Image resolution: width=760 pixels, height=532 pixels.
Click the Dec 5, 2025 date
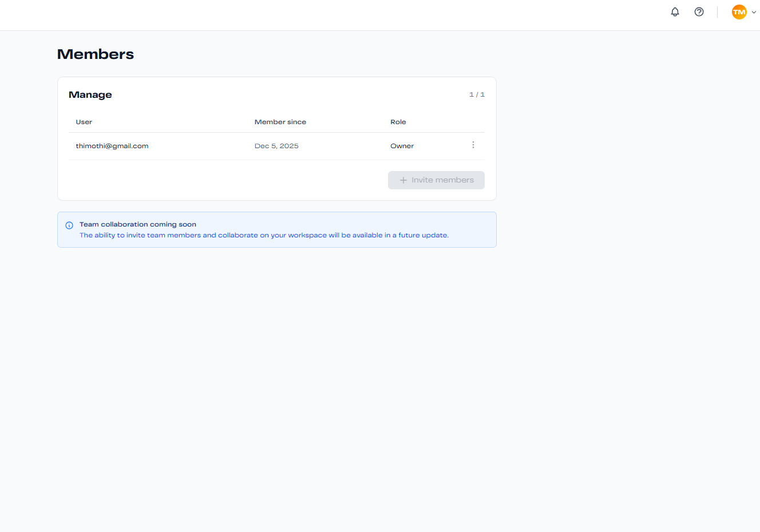coord(276,146)
